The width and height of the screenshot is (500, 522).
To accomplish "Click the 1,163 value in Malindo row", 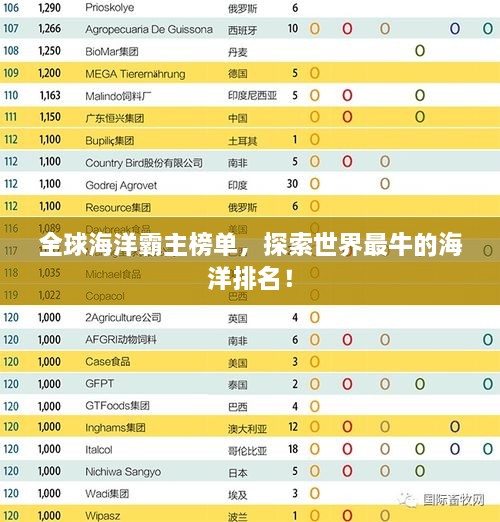I will 50,95.
